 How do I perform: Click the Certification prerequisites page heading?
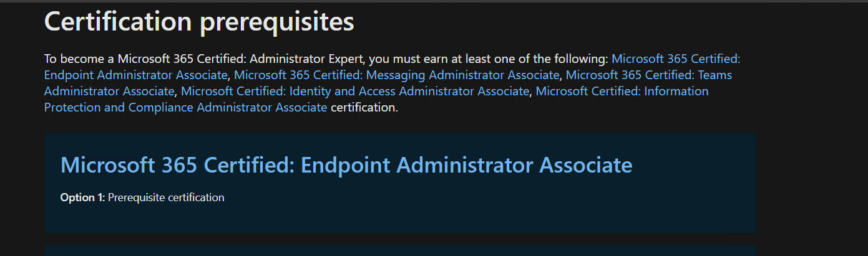tap(199, 22)
